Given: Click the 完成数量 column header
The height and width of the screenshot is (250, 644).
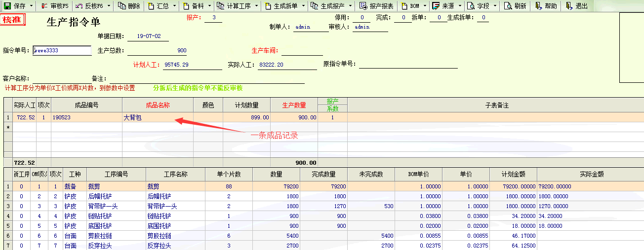Looking at the screenshot, I should point(324,174).
